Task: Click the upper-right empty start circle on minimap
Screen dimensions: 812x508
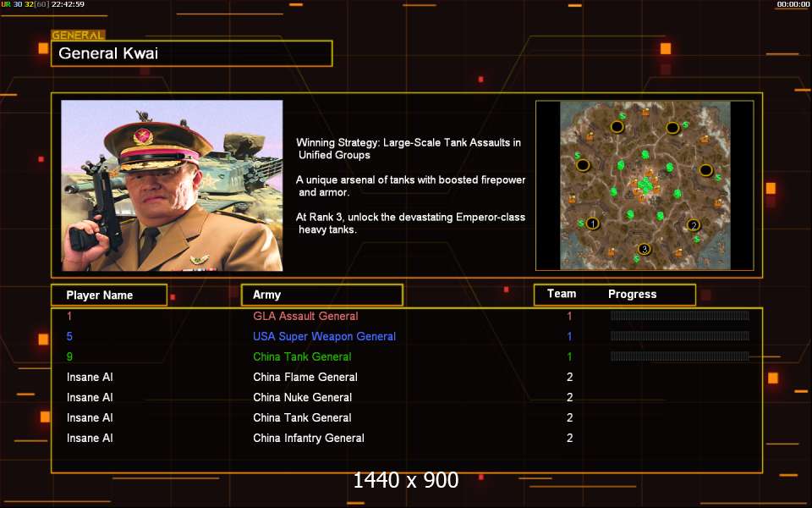Action: pyautogui.click(x=672, y=128)
